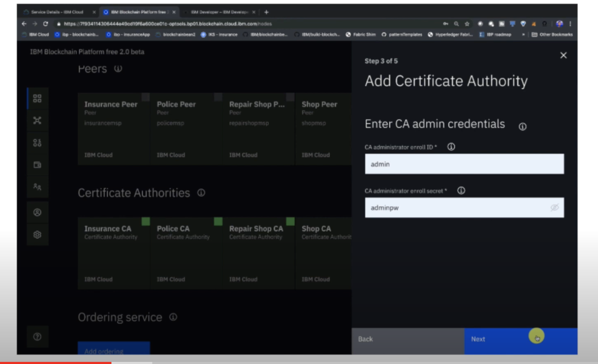The height and width of the screenshot is (364, 598).
Task: Click the CA administrator enroll ID field
Action: tap(464, 164)
